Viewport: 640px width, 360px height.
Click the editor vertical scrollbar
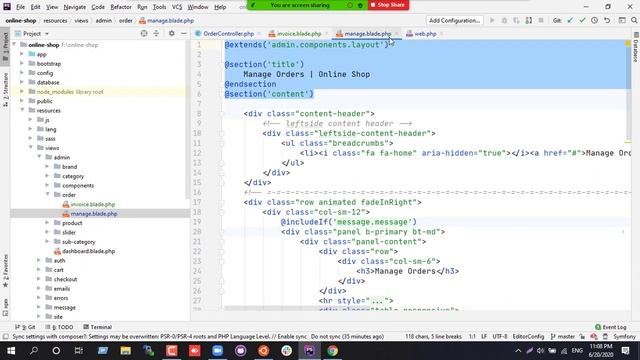(x=628, y=90)
